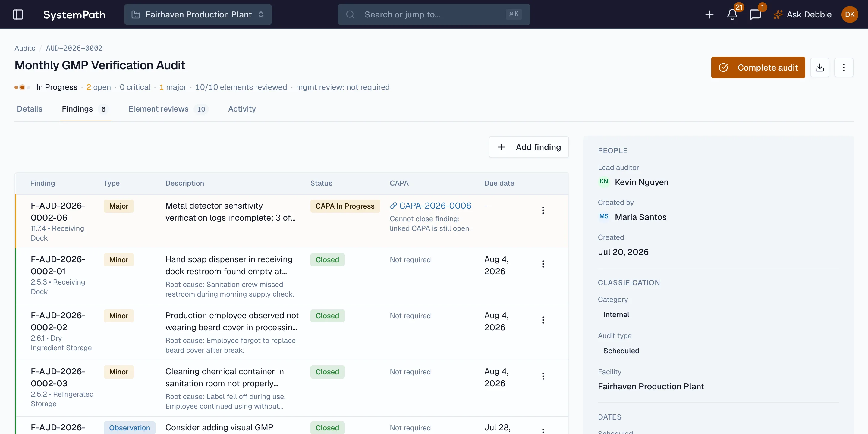The image size is (868, 434).
Task: Click the Description column header
Action: coord(185,183)
